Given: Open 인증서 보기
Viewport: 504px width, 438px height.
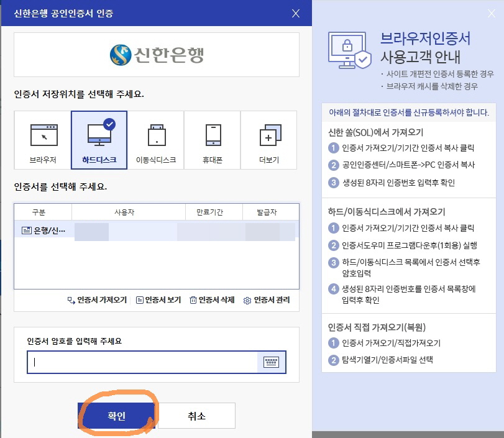Looking at the screenshot, I should [x=158, y=300].
